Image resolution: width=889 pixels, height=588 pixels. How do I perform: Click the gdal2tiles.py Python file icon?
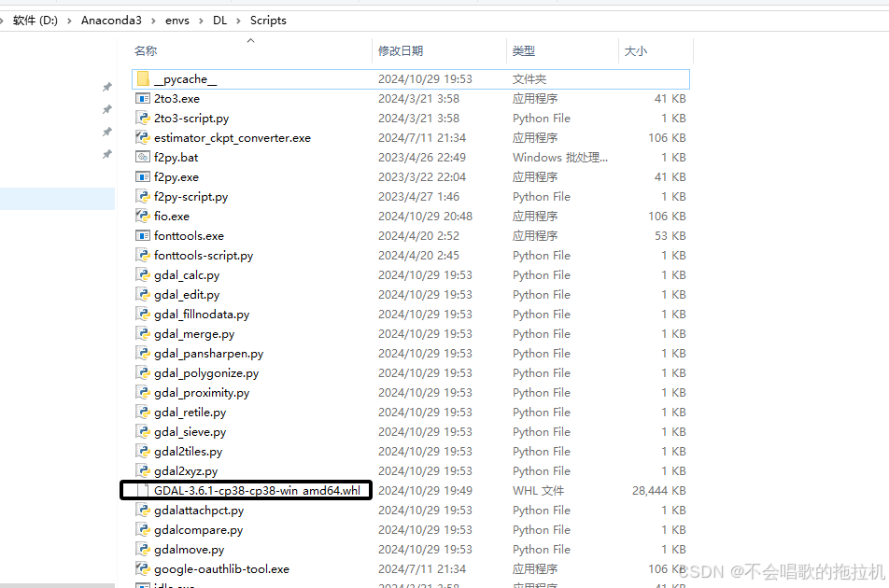143,451
